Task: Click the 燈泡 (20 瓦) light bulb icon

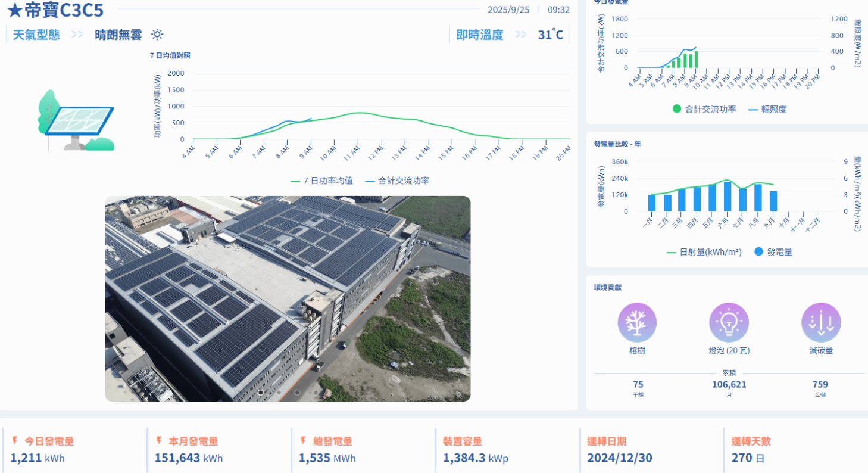Action: [x=729, y=322]
